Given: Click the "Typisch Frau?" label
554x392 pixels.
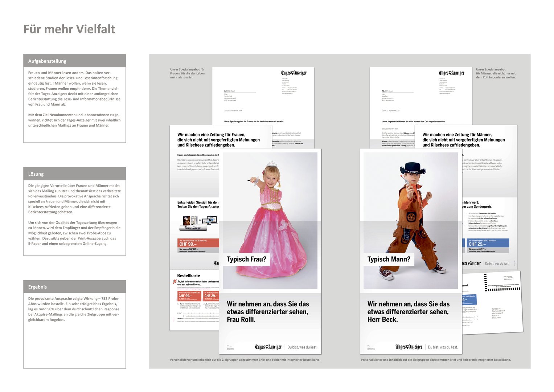Looking at the screenshot, I should (x=246, y=259).
